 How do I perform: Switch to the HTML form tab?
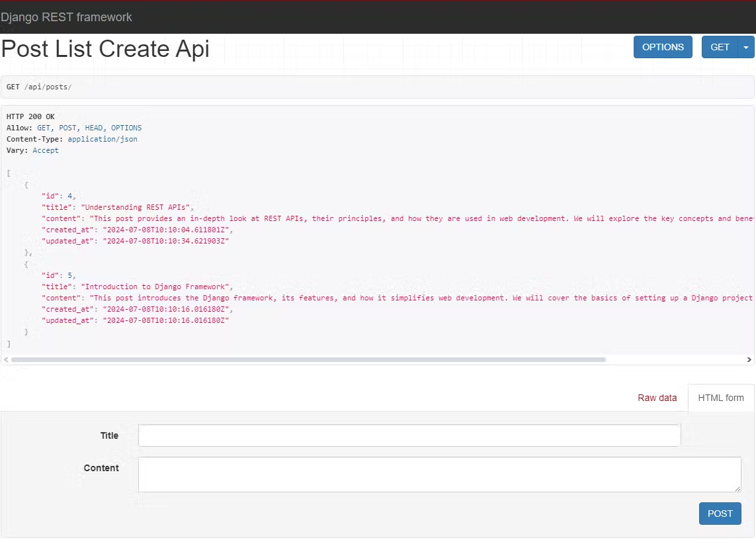click(720, 397)
